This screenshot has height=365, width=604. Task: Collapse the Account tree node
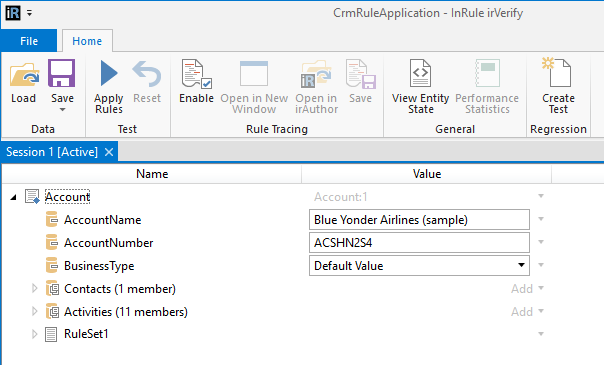pos(14,197)
